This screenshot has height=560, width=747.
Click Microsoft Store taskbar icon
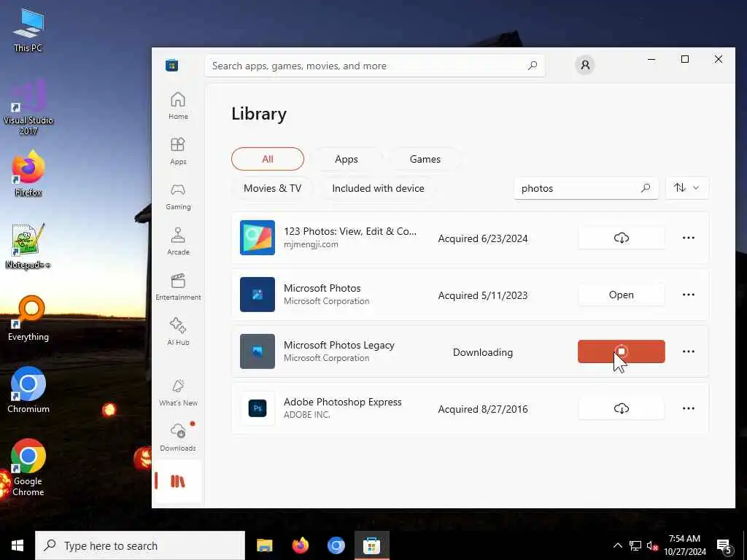click(371, 545)
